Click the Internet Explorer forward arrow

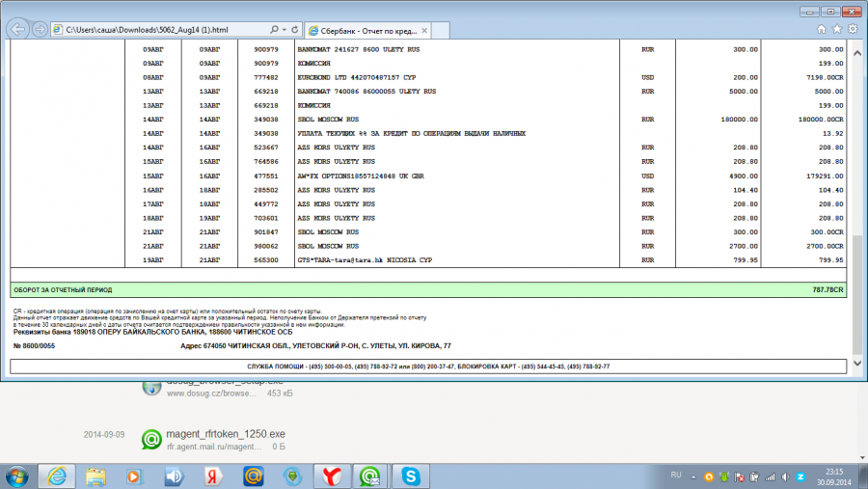tap(40, 29)
